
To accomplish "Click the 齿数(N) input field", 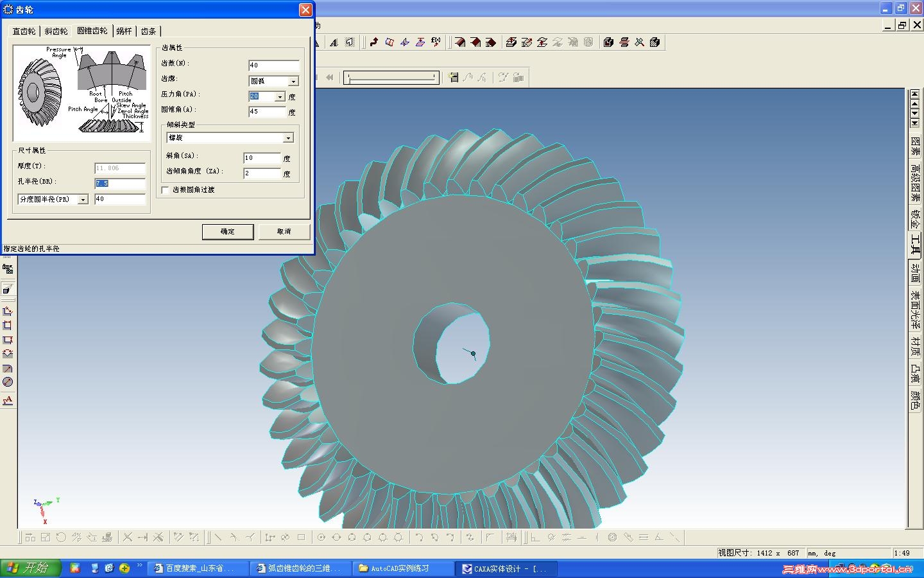I will (x=274, y=66).
